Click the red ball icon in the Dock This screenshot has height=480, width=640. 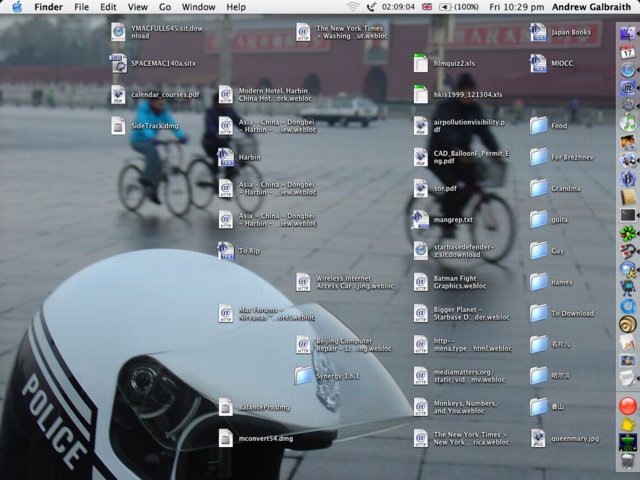point(628,406)
